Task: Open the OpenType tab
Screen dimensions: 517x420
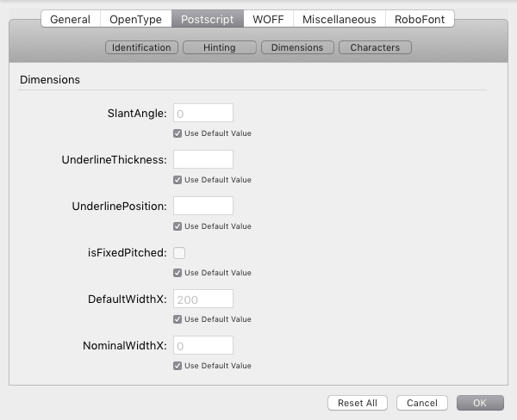Action: (x=134, y=19)
